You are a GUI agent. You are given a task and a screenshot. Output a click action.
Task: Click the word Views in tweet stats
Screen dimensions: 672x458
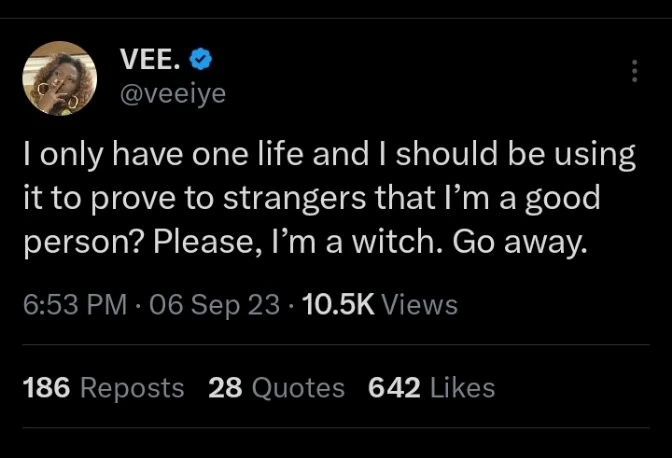coord(420,305)
